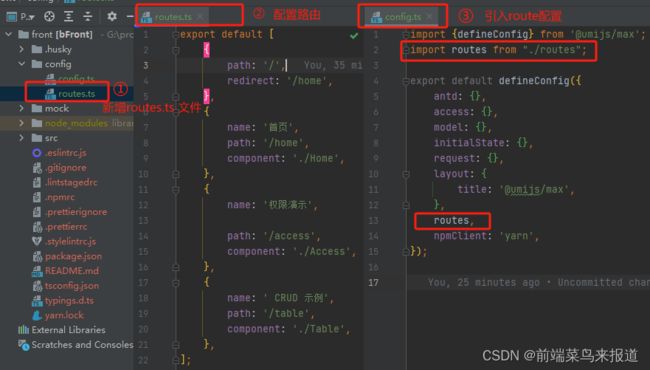Click the .eslintrc.js file icon
Screen dimensions: 650x370
(x=37, y=153)
